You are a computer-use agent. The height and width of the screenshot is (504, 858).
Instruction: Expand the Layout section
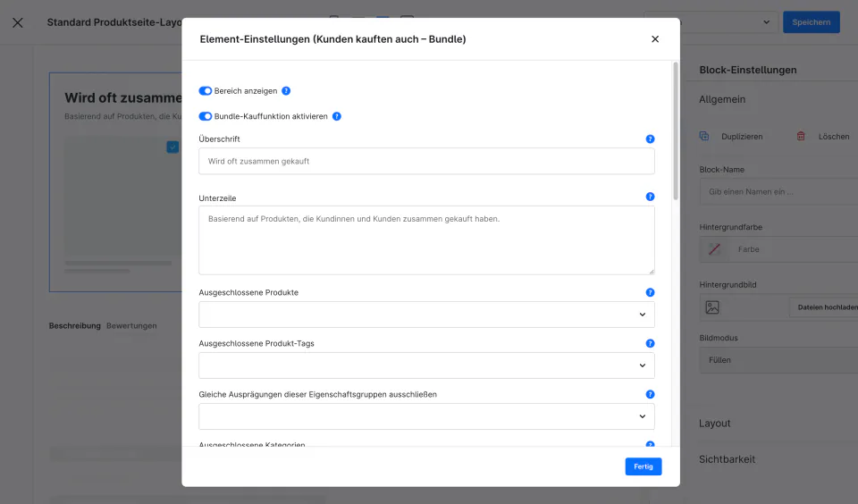pyautogui.click(x=715, y=423)
